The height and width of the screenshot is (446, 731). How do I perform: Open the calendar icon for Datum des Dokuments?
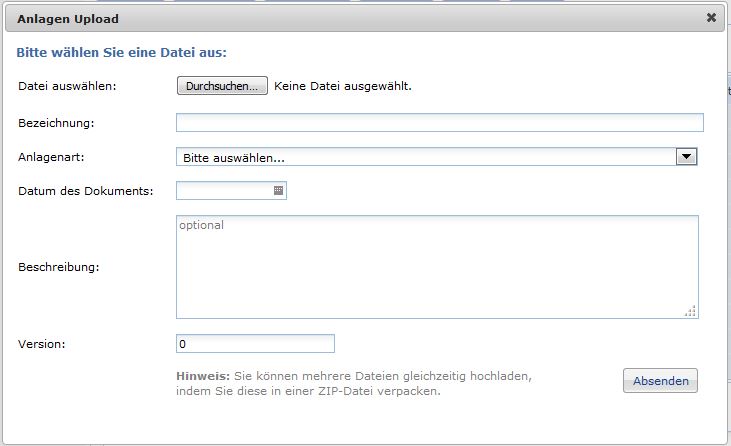click(x=278, y=190)
